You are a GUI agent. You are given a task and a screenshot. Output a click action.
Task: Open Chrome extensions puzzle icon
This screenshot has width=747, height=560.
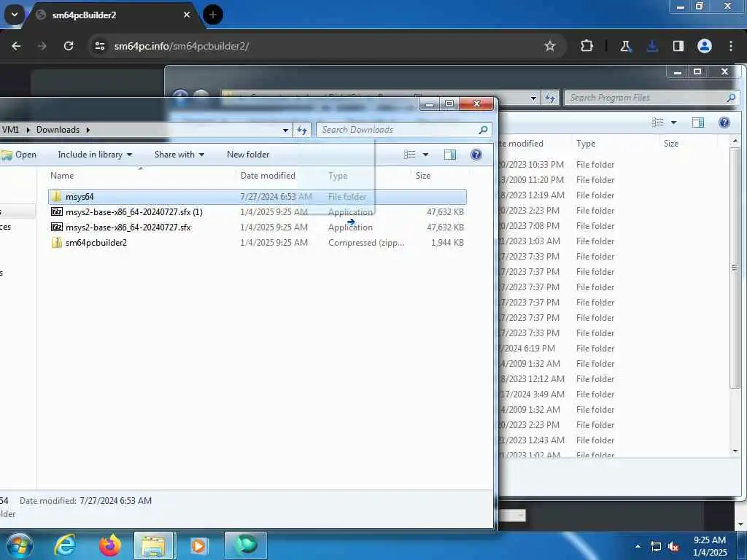point(587,46)
